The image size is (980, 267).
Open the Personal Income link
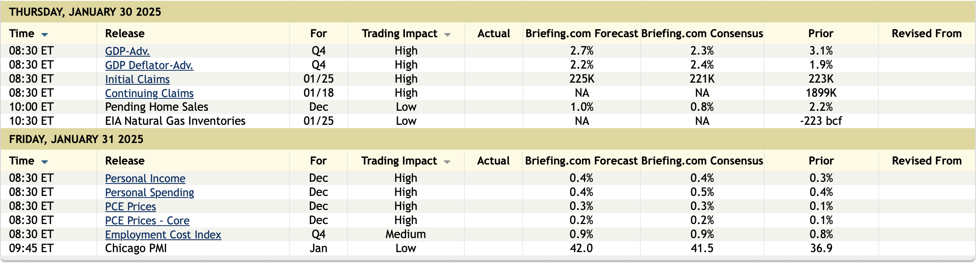145,179
